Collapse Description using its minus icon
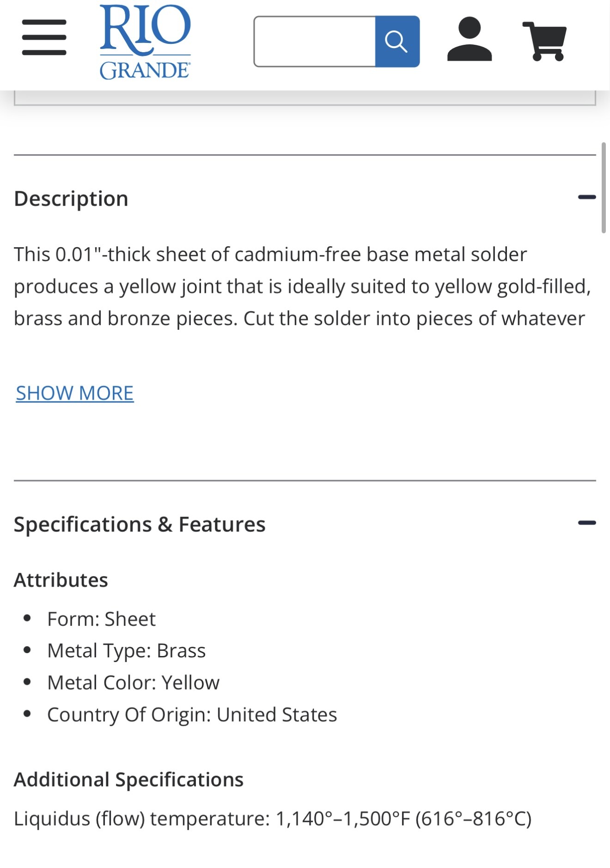Viewport: 610px width, 868px height. pos(586,197)
